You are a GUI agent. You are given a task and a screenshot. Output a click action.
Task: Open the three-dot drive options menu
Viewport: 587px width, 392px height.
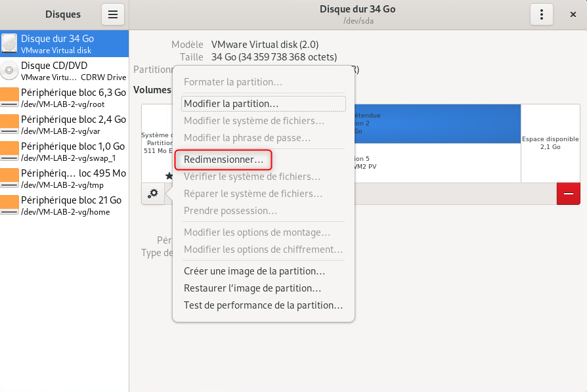pos(541,14)
